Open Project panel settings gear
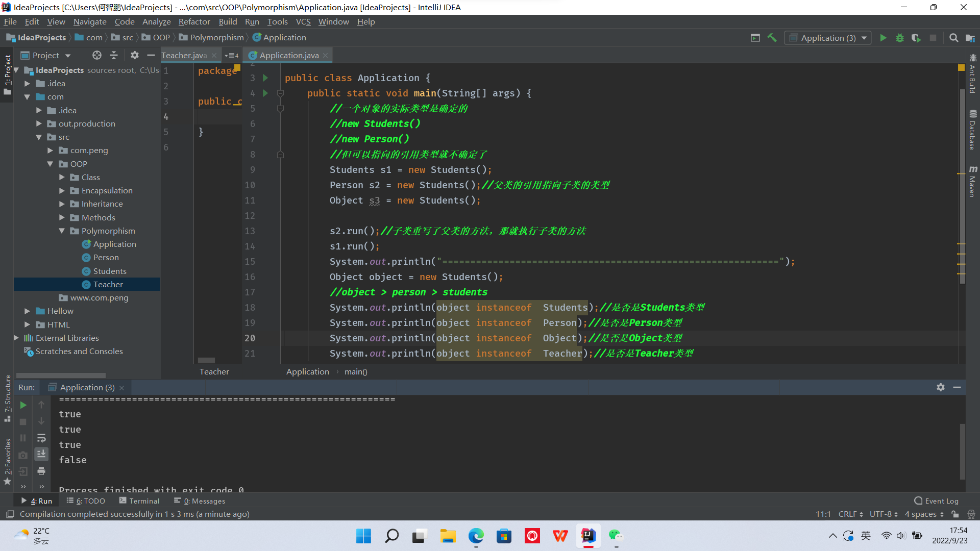Image resolution: width=980 pixels, height=551 pixels. (x=134, y=55)
